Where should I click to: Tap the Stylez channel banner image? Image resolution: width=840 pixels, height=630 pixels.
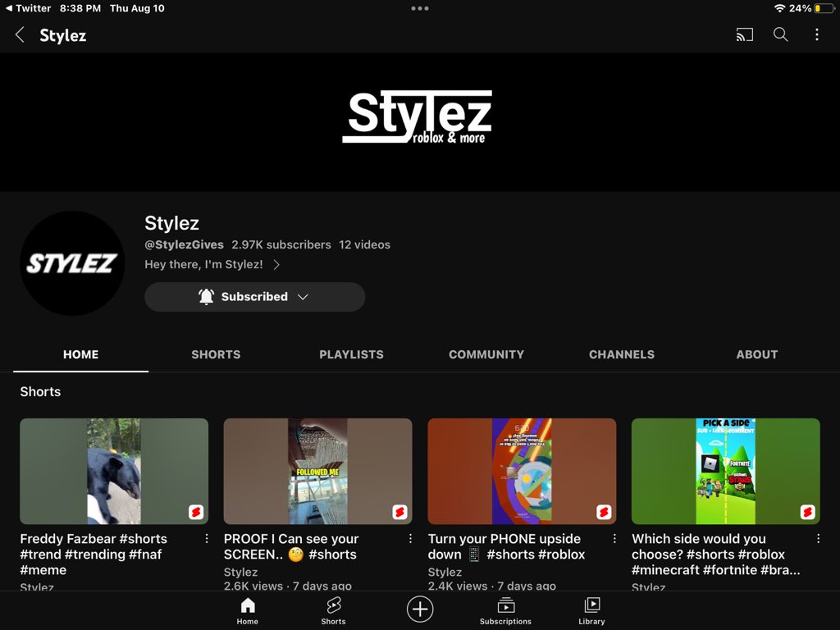pyautogui.click(x=420, y=121)
